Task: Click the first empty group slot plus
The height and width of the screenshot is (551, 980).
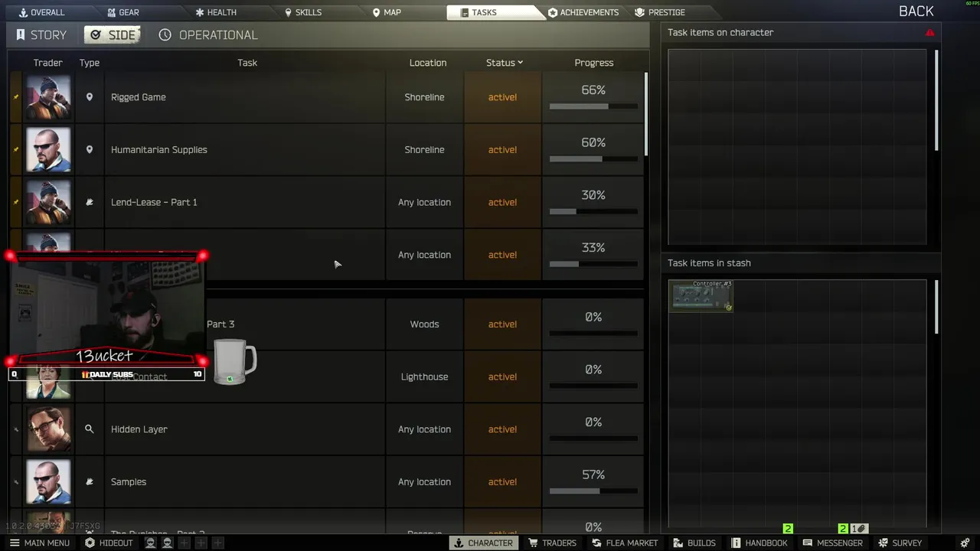Action: (x=184, y=543)
